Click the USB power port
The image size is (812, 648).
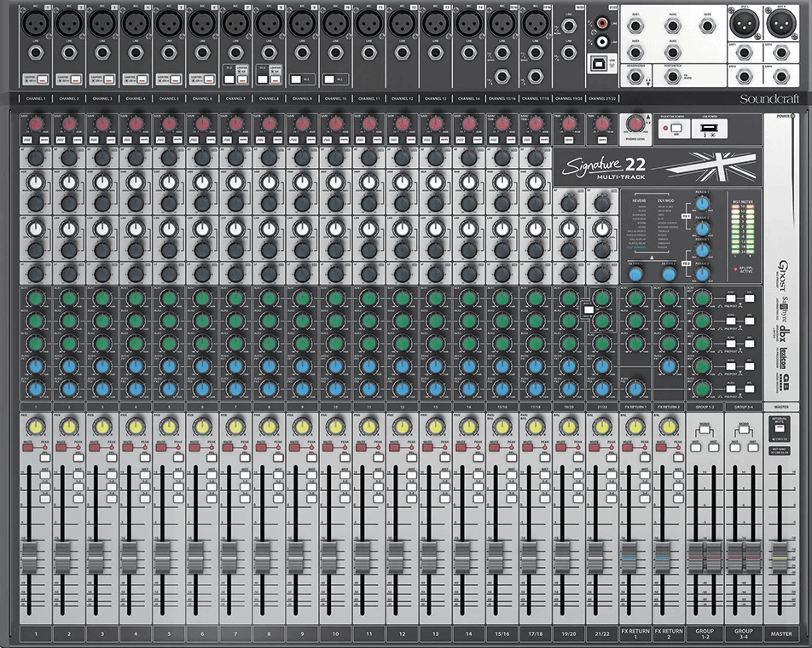coord(709,127)
